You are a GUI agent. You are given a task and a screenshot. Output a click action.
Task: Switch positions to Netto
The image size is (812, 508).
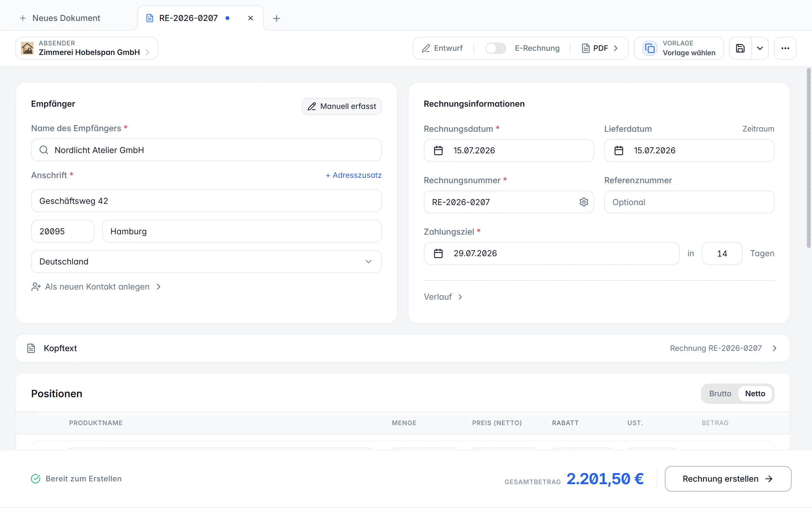(755, 393)
